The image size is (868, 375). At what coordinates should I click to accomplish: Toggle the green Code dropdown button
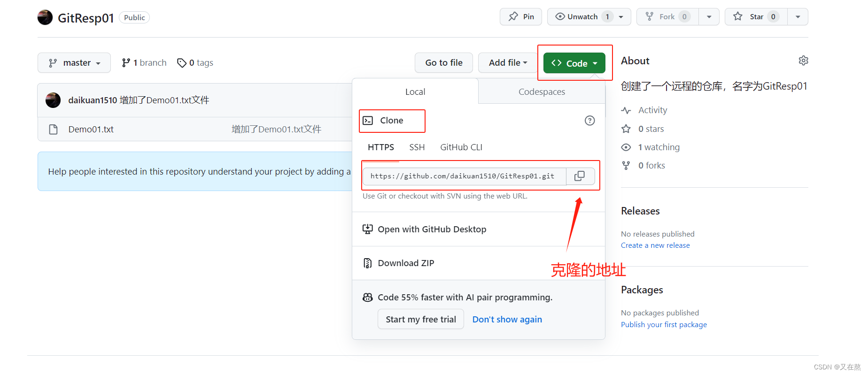pos(574,63)
